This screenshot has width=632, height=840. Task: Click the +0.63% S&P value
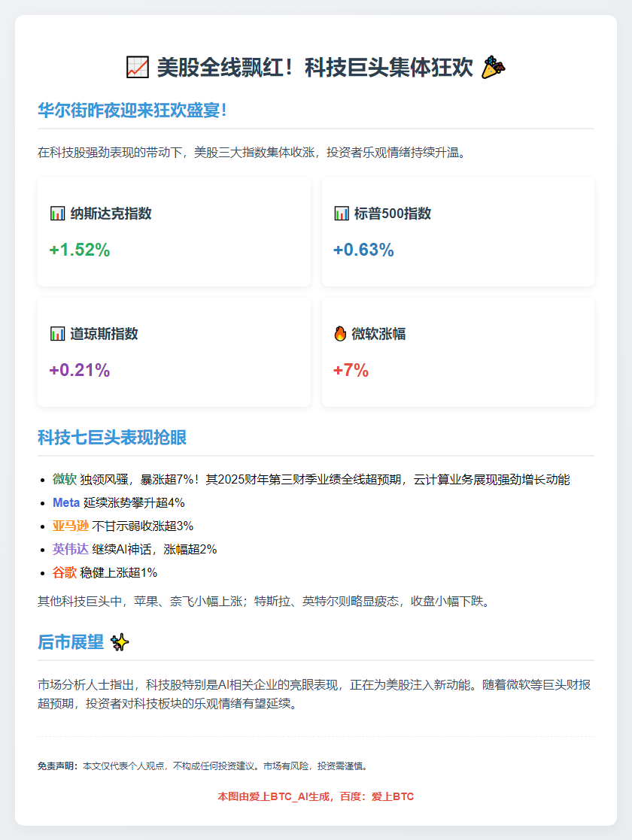point(363,250)
